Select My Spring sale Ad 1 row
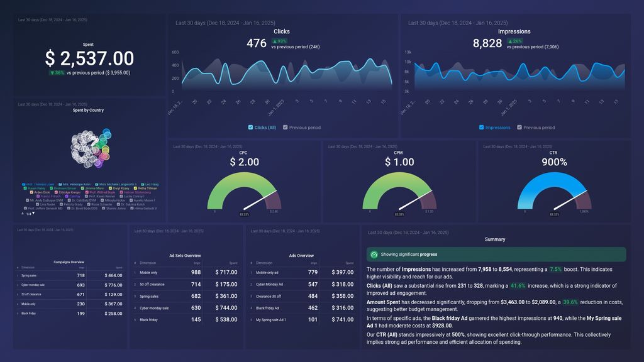Screen dimensions: 644x362 (x=302, y=319)
